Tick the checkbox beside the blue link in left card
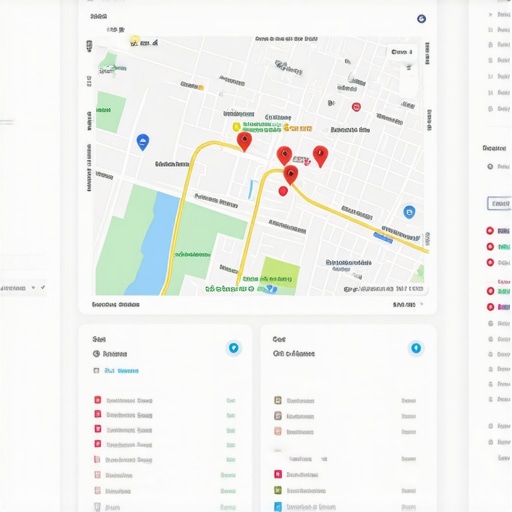 [96, 370]
